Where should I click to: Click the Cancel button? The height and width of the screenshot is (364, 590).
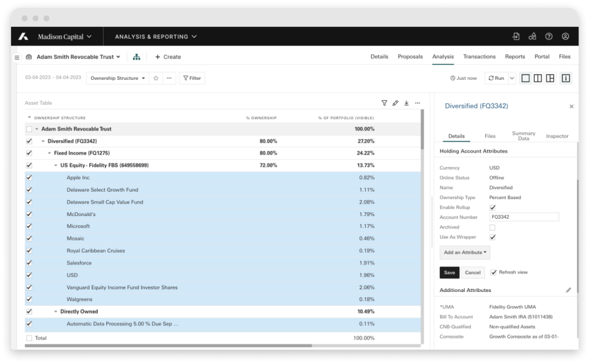tap(472, 272)
